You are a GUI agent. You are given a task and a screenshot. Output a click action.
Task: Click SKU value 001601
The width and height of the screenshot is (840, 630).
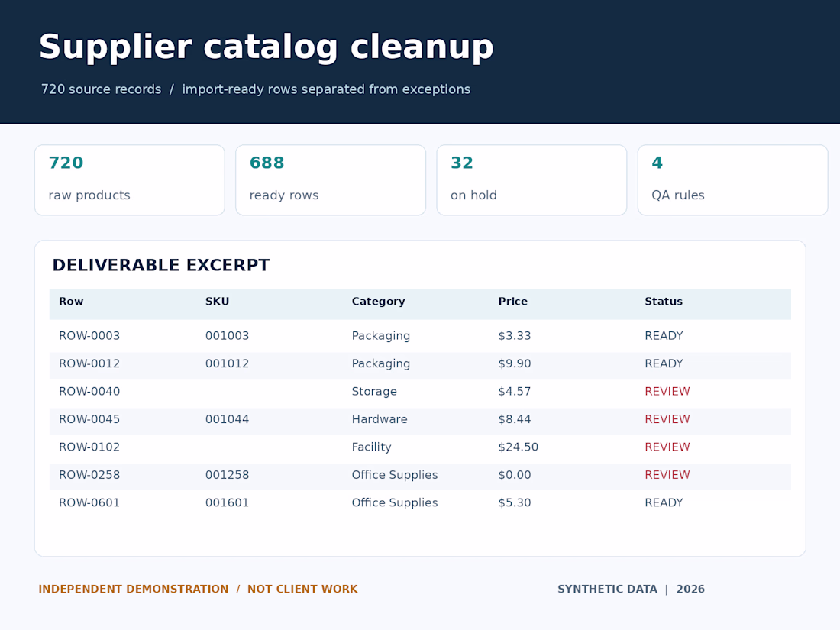pos(227,503)
